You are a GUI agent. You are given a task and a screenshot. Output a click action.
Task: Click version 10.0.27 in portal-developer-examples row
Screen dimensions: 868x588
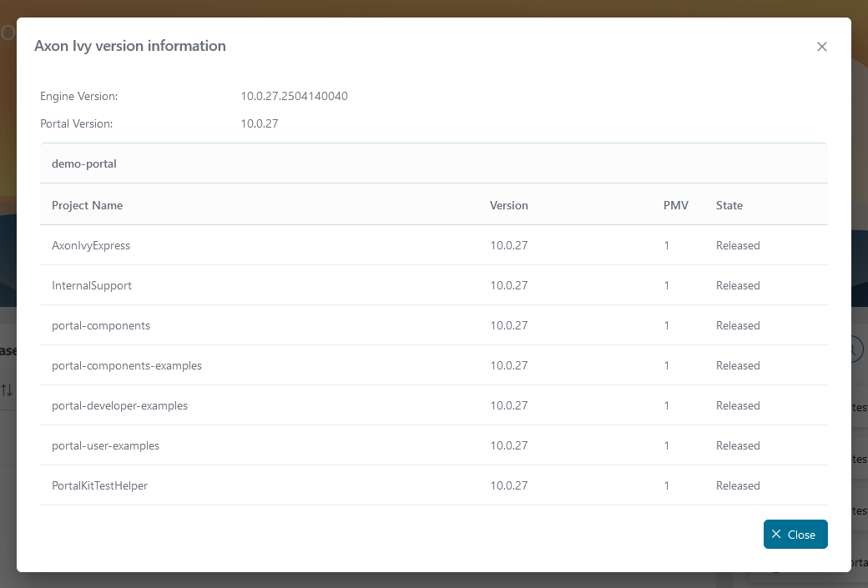tap(509, 405)
